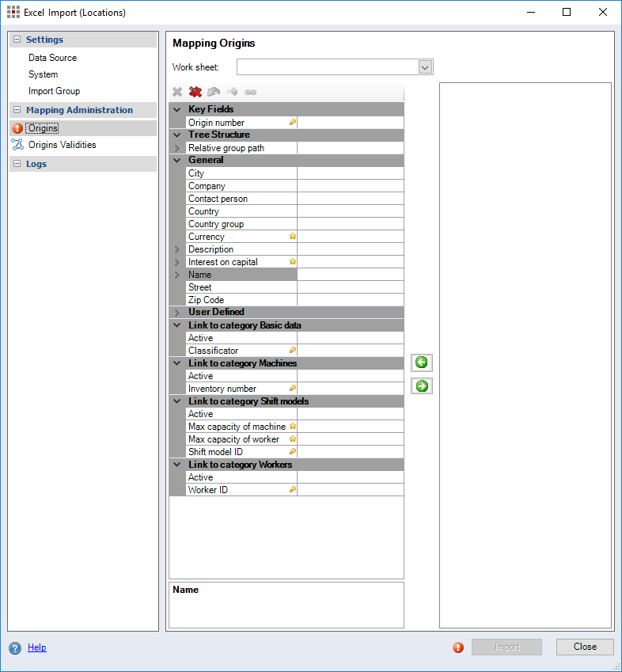Open the Work sheet dropdown
This screenshot has width=622, height=672.
click(425, 67)
